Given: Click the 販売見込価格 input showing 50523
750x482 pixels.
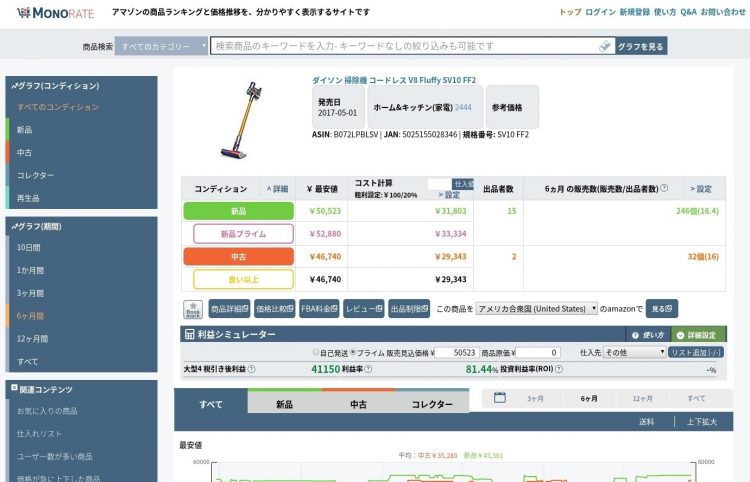Looking at the screenshot, I should (x=456, y=353).
